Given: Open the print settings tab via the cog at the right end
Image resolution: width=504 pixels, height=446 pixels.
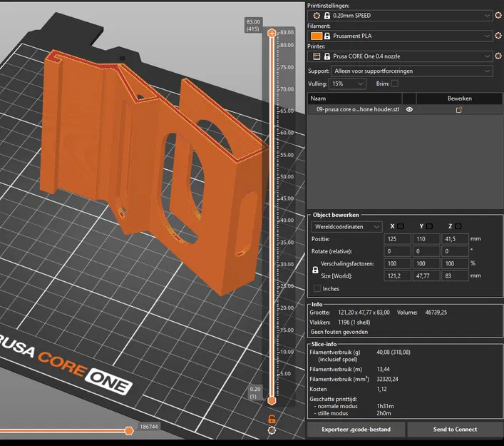Looking at the screenshot, I should point(498,15).
